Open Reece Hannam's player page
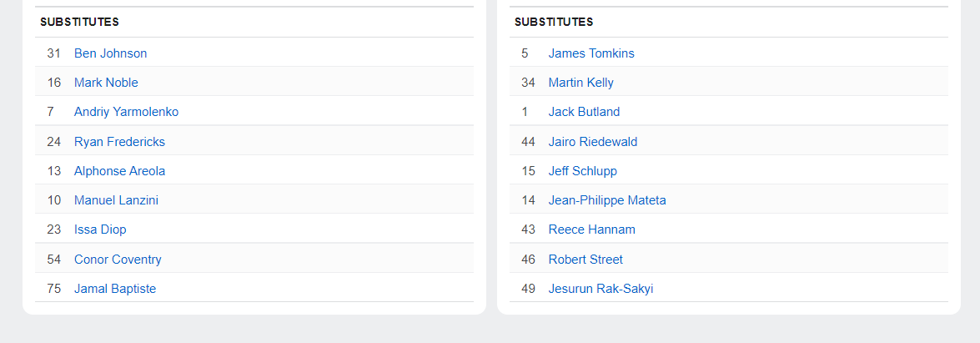Viewport: 980px width, 343px height. [x=591, y=230]
